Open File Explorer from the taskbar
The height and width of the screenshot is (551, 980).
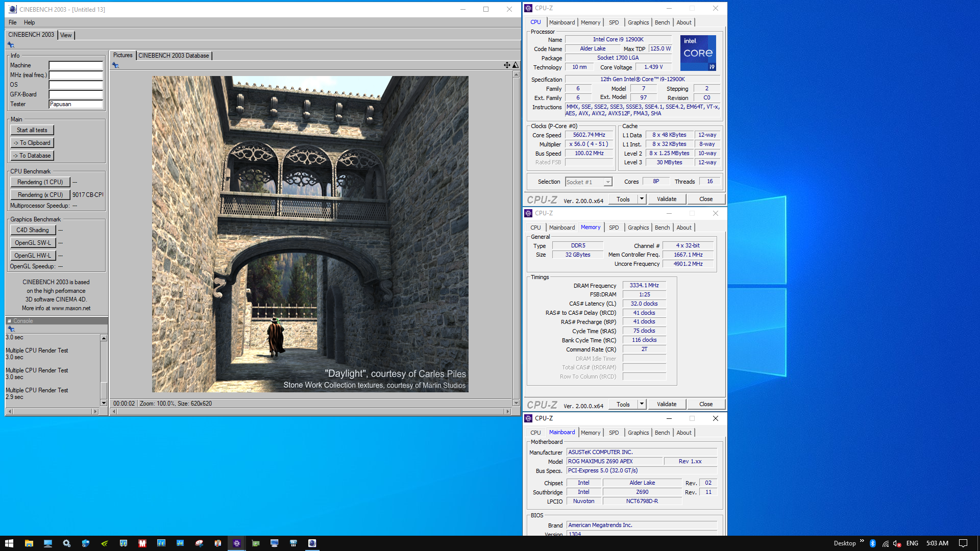tap(29, 543)
